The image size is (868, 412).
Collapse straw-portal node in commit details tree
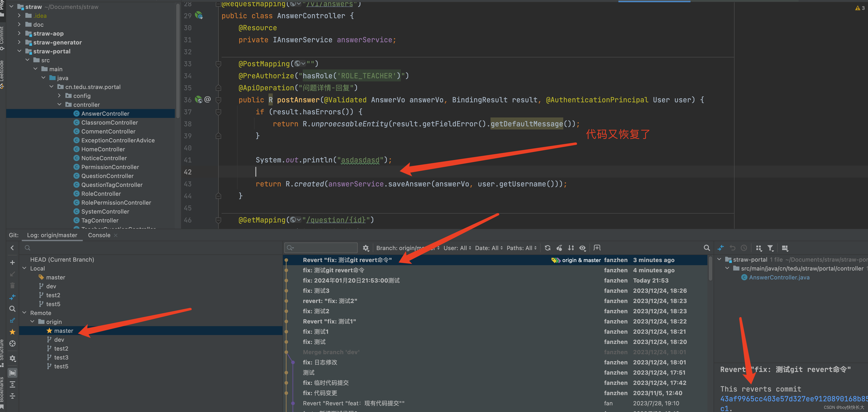(719, 259)
